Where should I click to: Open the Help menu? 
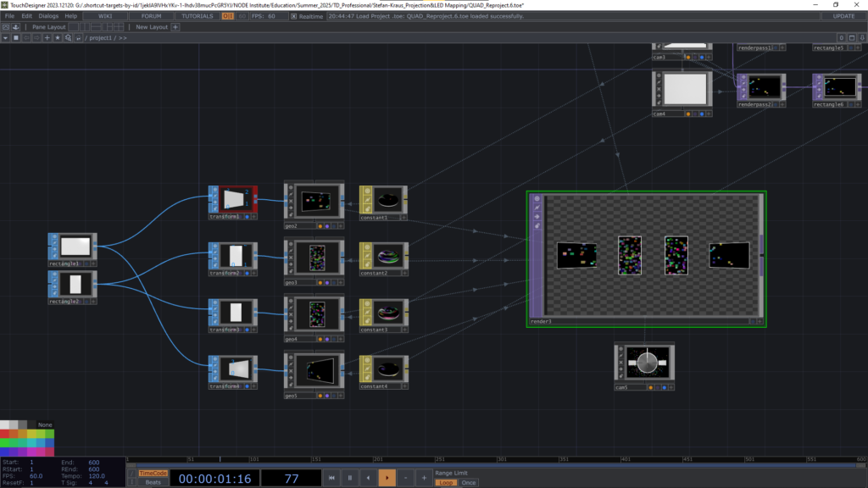click(x=71, y=16)
